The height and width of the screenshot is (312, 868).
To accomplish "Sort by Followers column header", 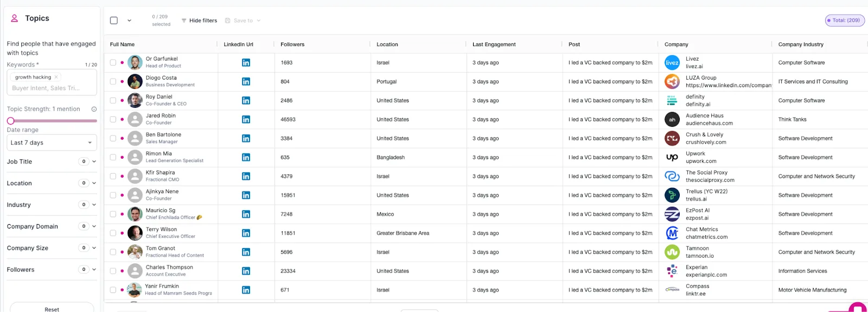I will tap(292, 44).
